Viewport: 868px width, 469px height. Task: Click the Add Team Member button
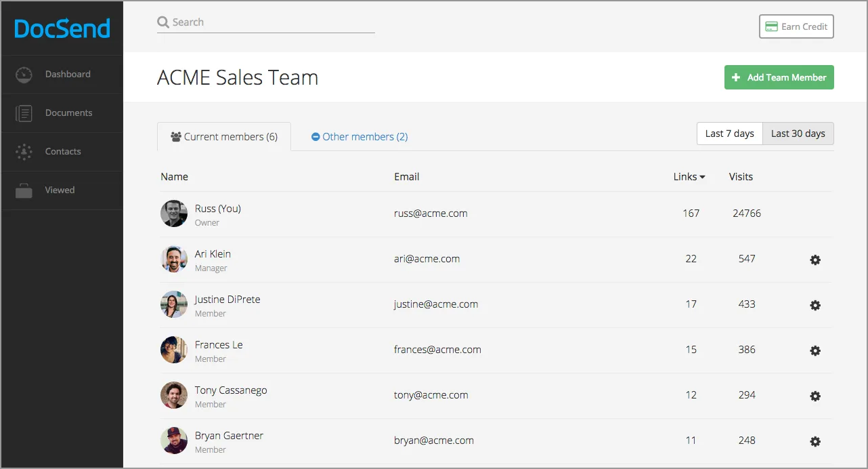[779, 77]
